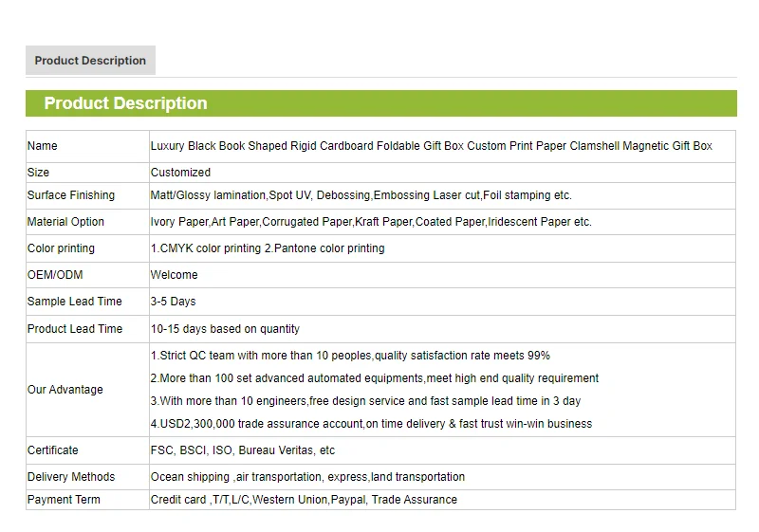
Task: Click the CMYK color printing text
Action: 268,248
